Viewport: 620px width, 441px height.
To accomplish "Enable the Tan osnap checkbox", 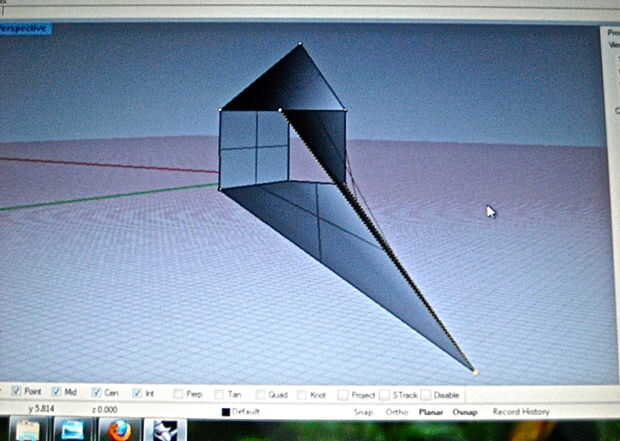I will click(219, 394).
